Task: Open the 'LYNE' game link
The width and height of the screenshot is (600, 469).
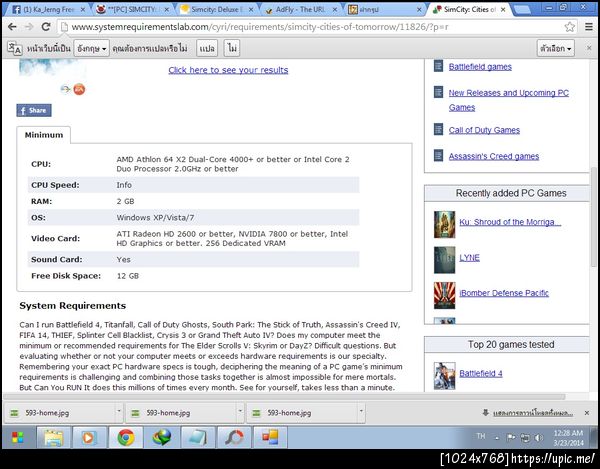Action: (x=470, y=257)
